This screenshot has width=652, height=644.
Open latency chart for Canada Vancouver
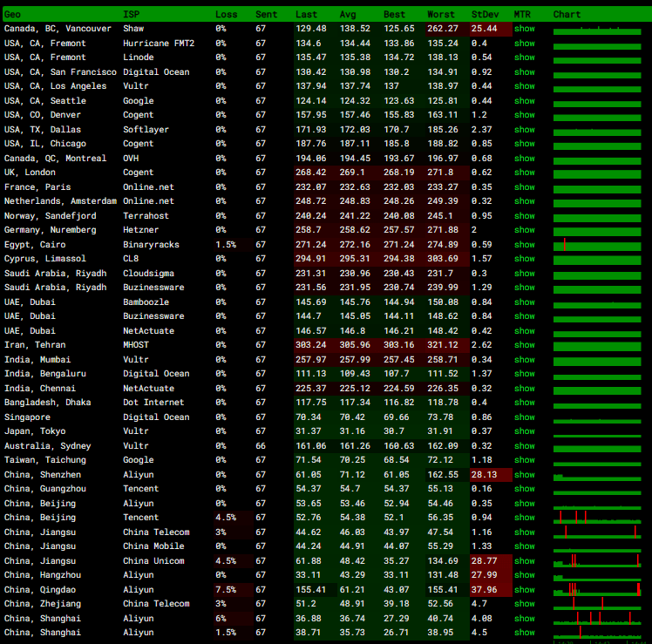(x=597, y=30)
